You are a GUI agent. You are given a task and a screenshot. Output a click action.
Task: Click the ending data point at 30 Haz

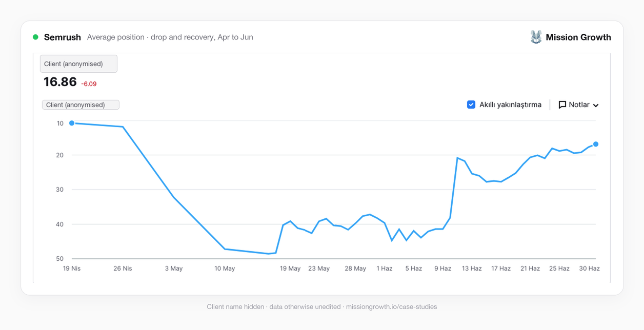pyautogui.click(x=596, y=144)
